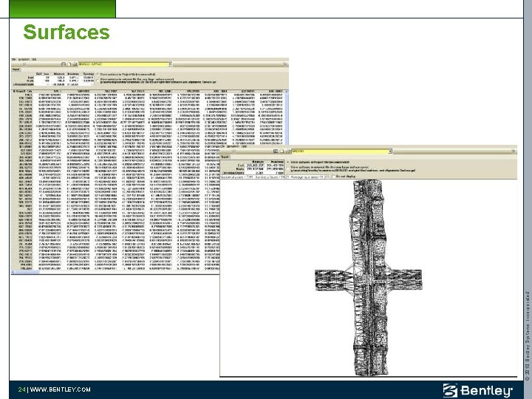
Task: Select store surface in external file, grid window
Action: 98,81
